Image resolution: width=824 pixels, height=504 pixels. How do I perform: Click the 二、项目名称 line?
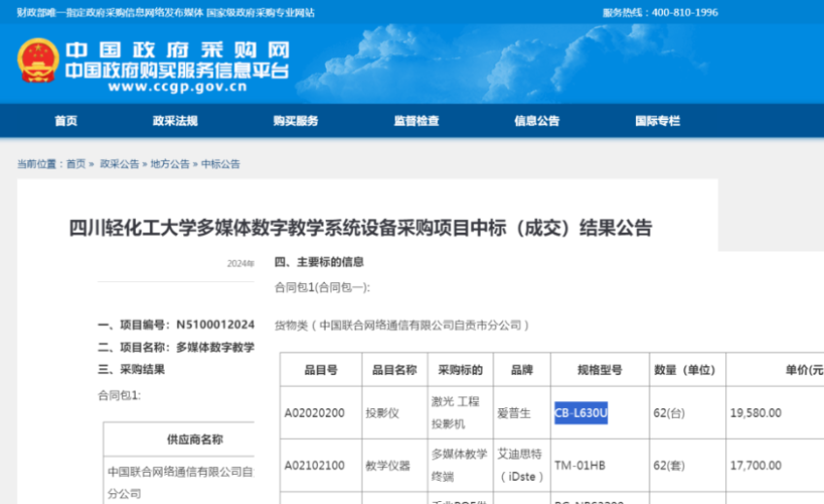pyautogui.click(x=176, y=347)
